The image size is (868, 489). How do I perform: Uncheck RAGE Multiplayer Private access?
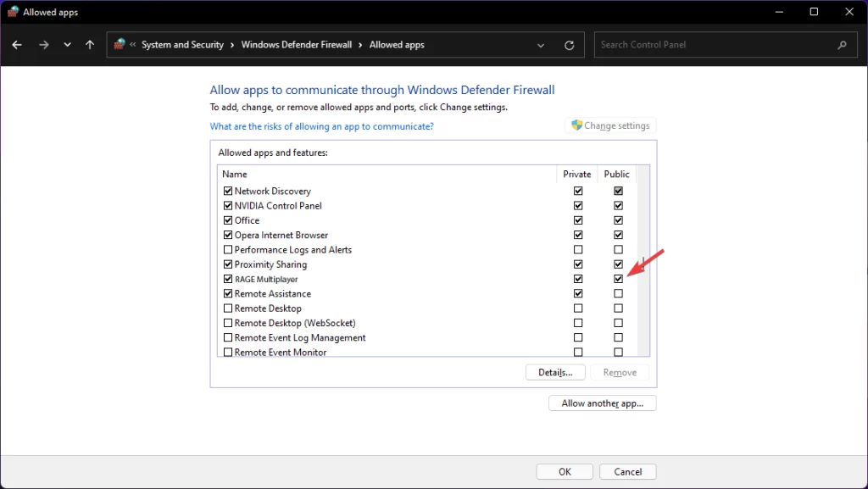(x=578, y=278)
